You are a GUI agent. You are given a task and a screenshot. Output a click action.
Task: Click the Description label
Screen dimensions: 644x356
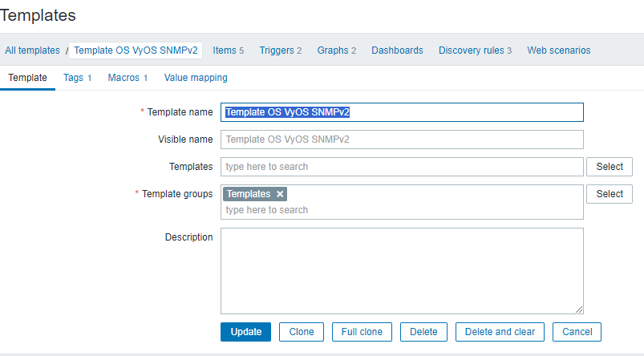(x=189, y=237)
